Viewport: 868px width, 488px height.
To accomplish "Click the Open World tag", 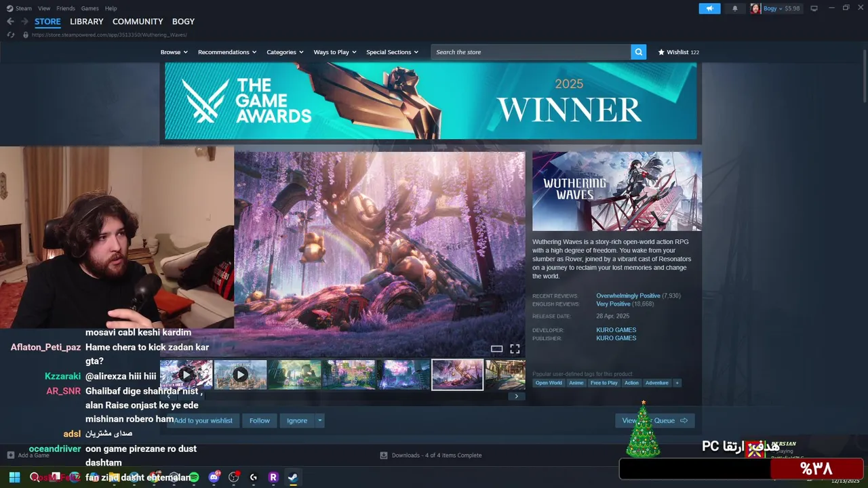I will 549,383.
